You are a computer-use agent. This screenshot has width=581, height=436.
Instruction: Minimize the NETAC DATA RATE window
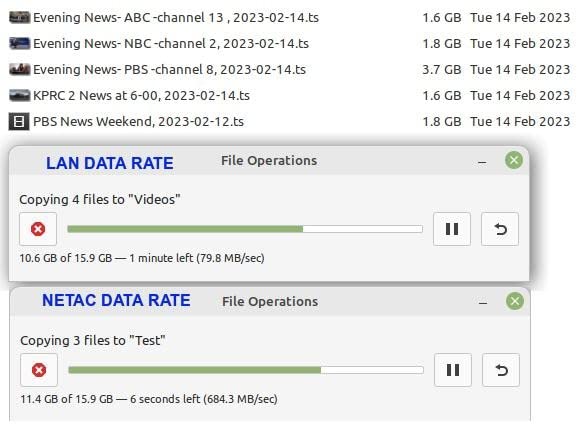[483, 303]
